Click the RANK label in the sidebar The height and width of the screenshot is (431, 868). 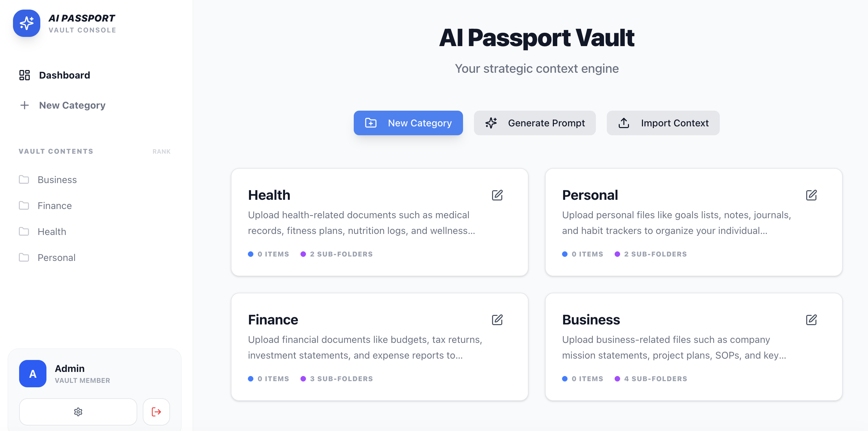click(162, 151)
